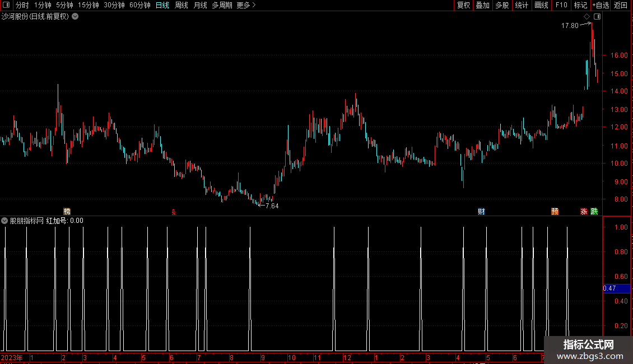Select the 60分钟 period tab
633x364 pixels.
point(139,5)
